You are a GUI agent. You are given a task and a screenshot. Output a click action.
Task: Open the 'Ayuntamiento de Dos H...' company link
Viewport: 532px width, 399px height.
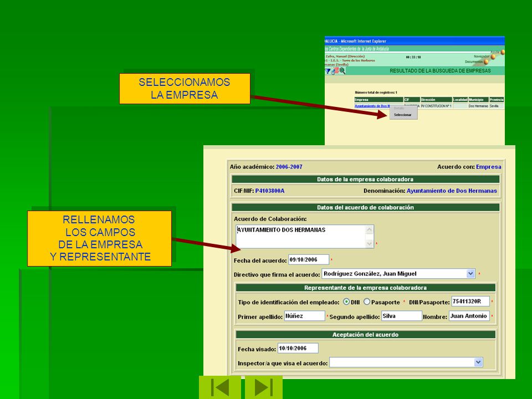click(372, 106)
